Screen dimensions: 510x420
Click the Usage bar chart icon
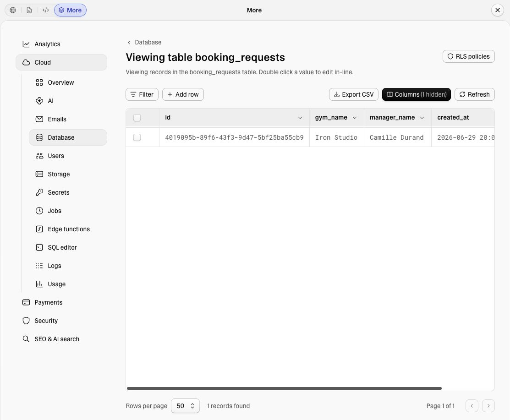click(x=39, y=284)
